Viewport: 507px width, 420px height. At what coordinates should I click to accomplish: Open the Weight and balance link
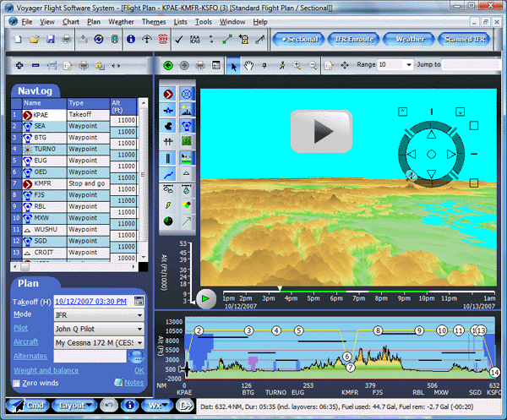[x=46, y=370]
